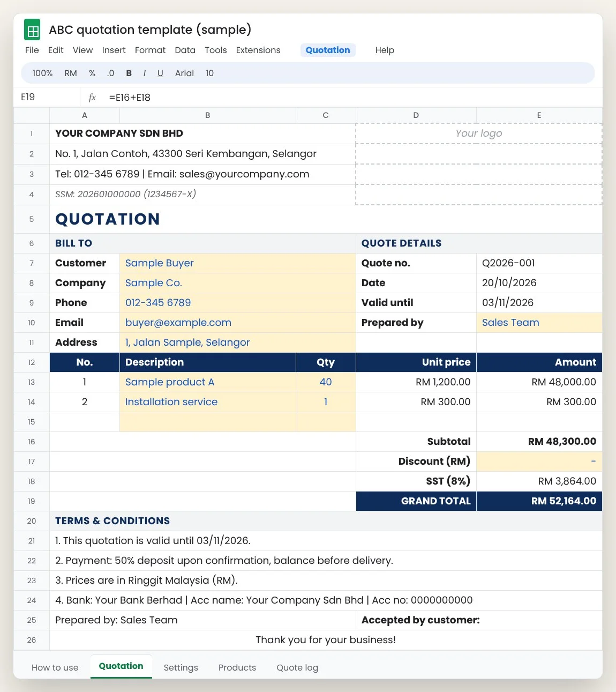616x692 pixels.
Task: Click the amount cell RM 48,000.00
Action: point(539,382)
